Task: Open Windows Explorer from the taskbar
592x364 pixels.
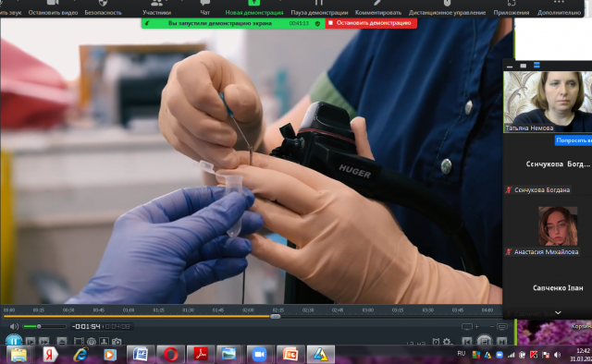Action: tap(18, 355)
